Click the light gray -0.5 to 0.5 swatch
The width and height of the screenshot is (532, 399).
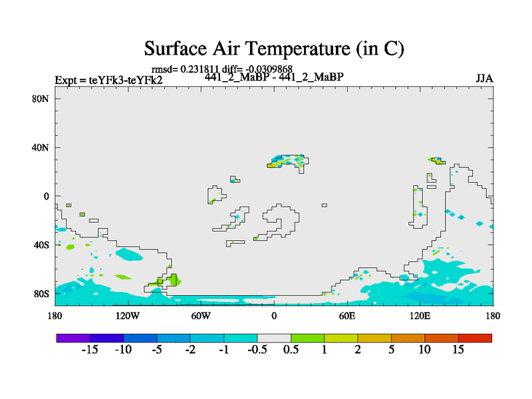[x=274, y=338]
